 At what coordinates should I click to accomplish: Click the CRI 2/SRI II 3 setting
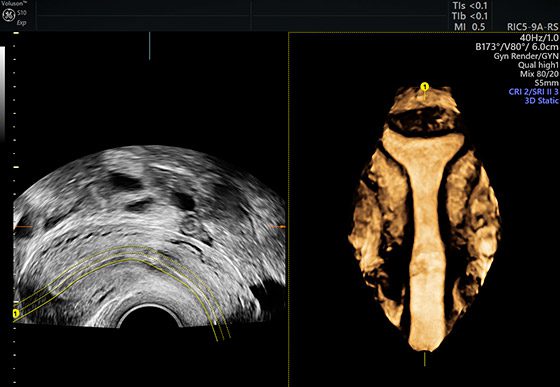point(533,92)
